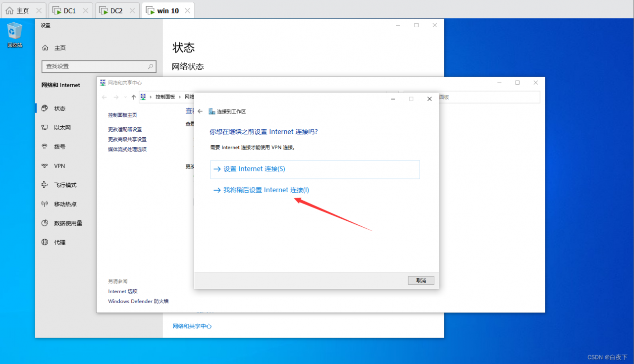Expand the chevron after 控制面板 in breadcrumb
Viewport: 634px width, 364px height.
pyautogui.click(x=180, y=97)
